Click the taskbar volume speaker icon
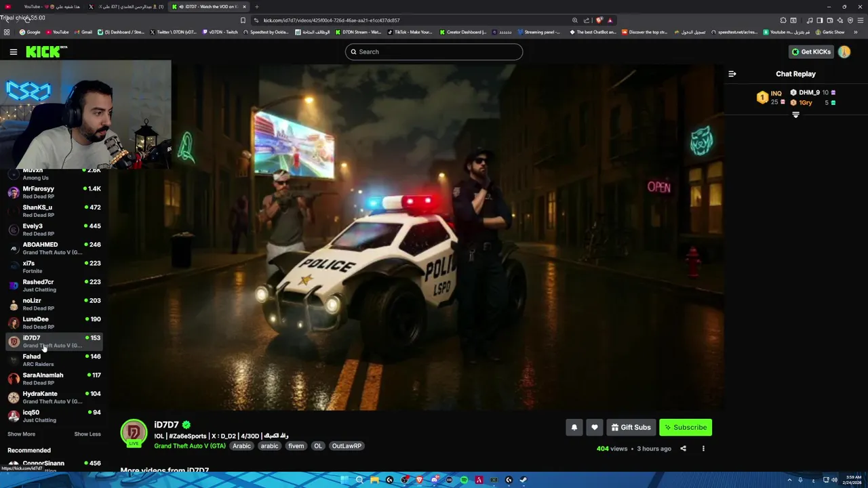 pos(834,480)
